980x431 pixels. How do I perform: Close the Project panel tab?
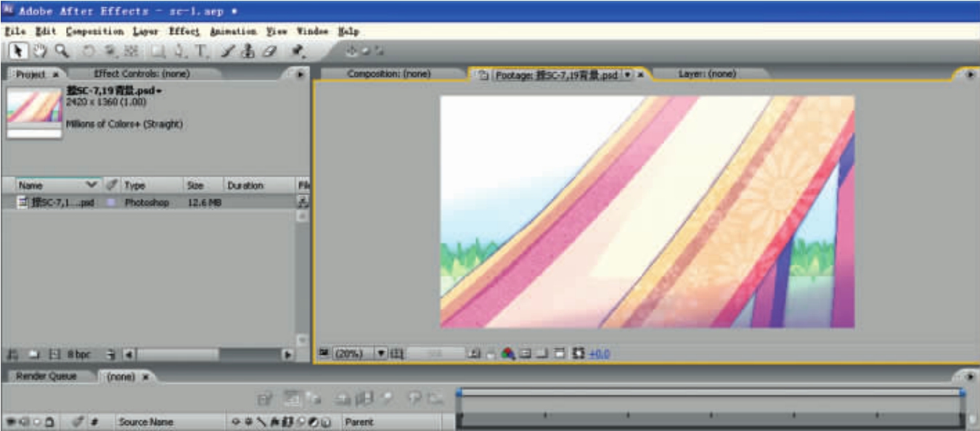point(56,74)
